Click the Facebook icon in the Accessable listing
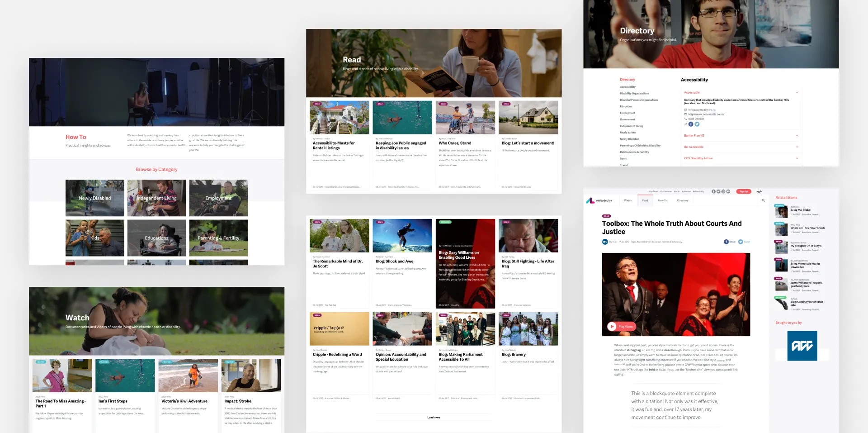 click(691, 124)
